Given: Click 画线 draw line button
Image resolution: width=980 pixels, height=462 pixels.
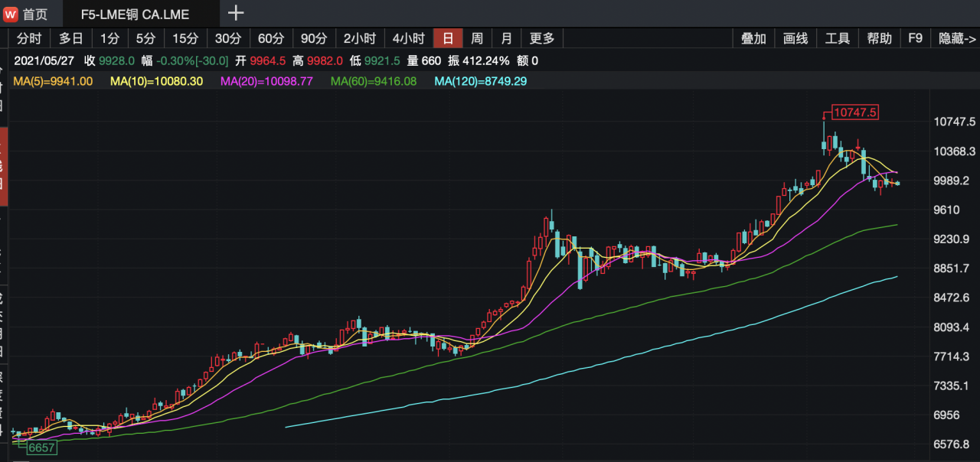Looking at the screenshot, I should 795,38.
